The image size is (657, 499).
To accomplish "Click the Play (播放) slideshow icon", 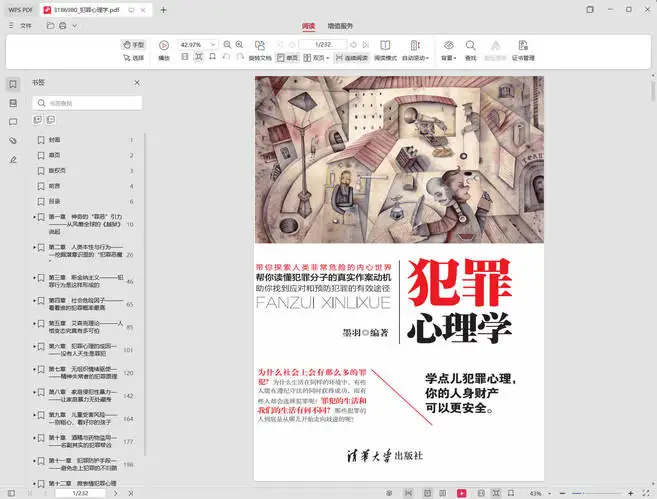I will [x=163, y=45].
